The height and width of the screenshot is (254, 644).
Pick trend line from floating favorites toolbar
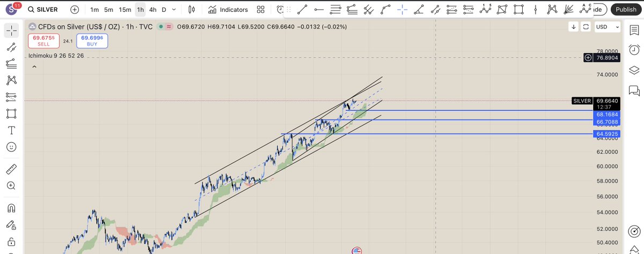pos(302,9)
